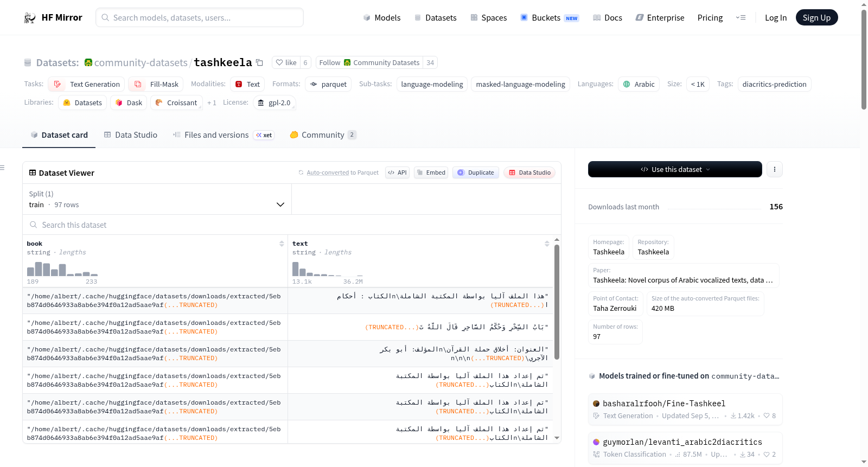
Task: Click the sort arrows on the book column
Action: [x=282, y=244]
